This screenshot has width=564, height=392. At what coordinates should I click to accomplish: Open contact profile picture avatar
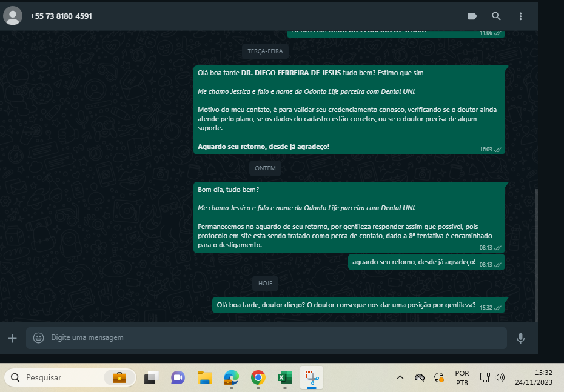13,16
